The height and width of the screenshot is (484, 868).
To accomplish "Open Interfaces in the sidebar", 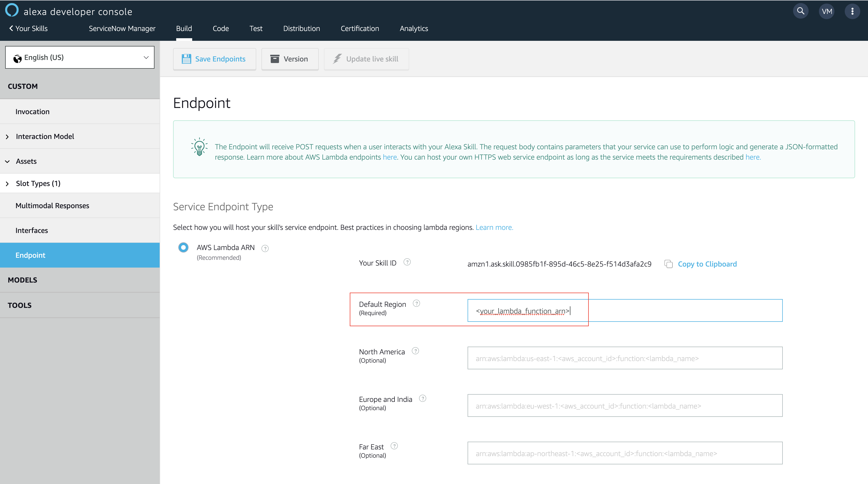I will [80, 230].
